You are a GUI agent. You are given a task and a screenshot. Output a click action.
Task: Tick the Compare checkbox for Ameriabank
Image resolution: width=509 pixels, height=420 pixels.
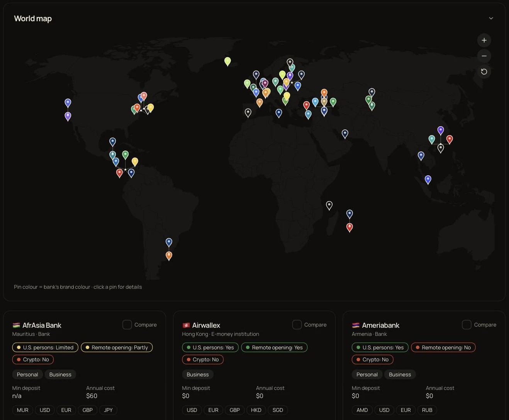click(467, 325)
